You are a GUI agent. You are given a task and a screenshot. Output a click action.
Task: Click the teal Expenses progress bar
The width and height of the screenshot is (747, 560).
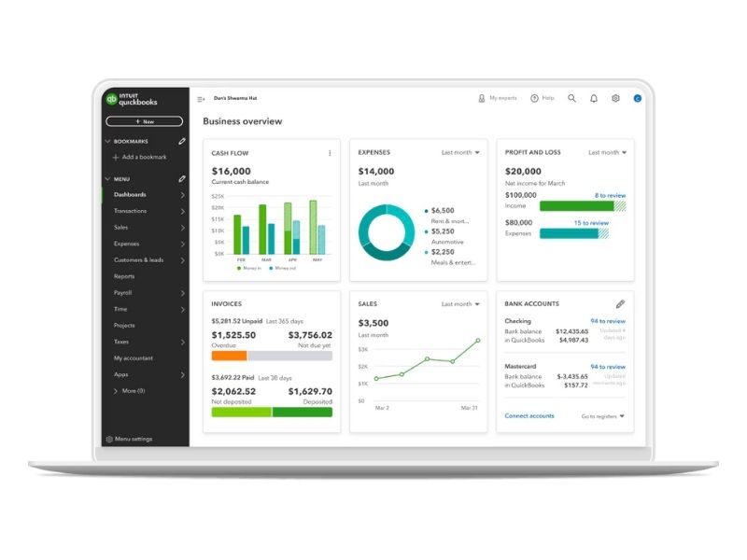coord(569,233)
